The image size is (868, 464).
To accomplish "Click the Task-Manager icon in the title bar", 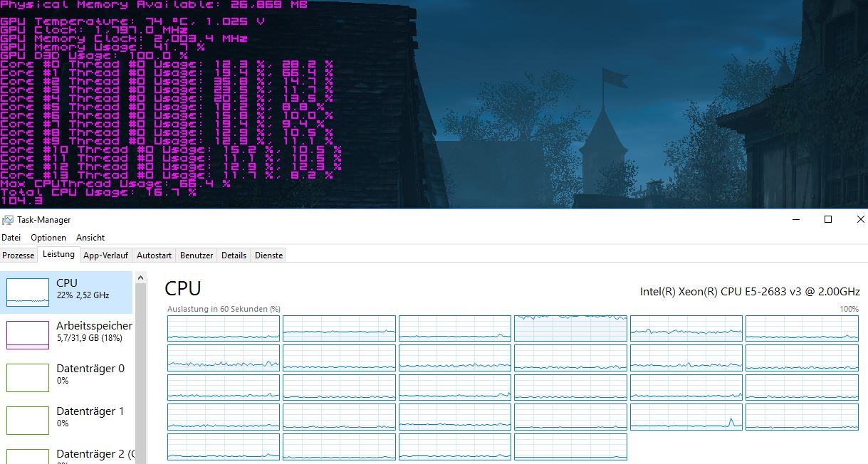I will click(8, 220).
